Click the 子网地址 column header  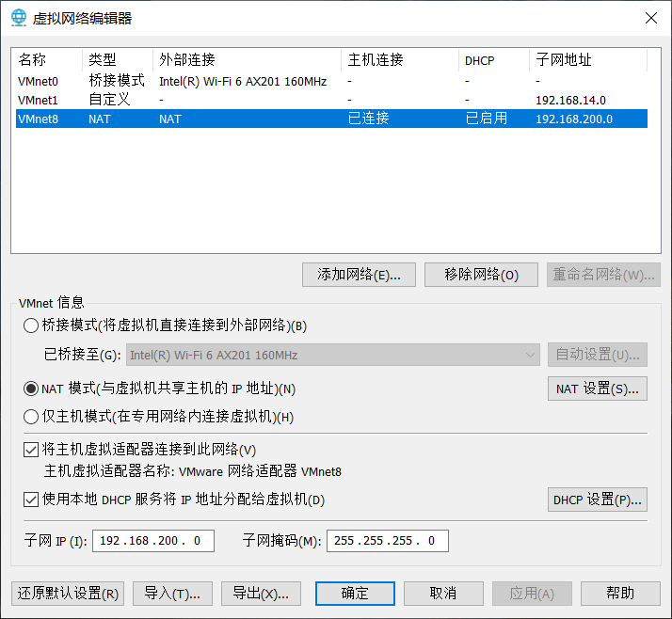tap(565, 60)
